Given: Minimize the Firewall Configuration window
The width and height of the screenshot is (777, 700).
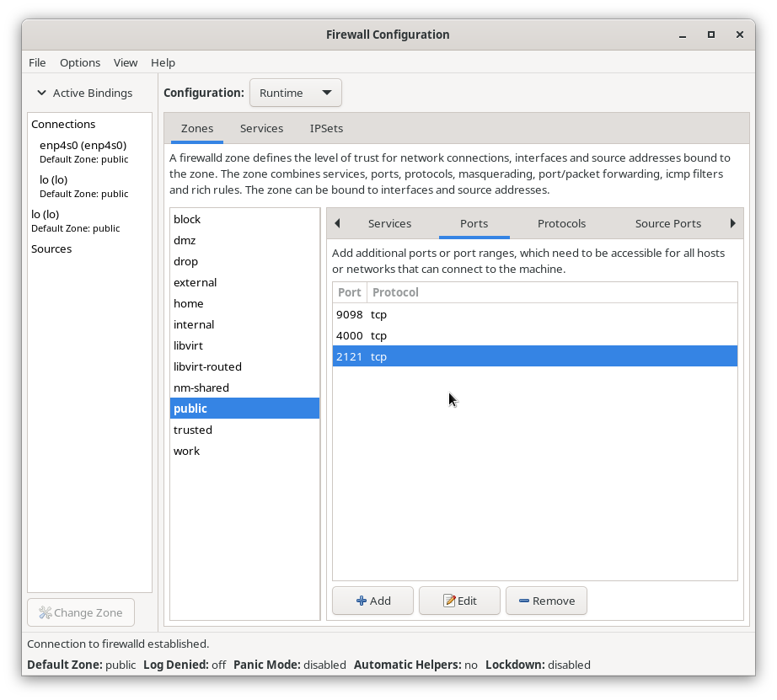Looking at the screenshot, I should tap(683, 35).
